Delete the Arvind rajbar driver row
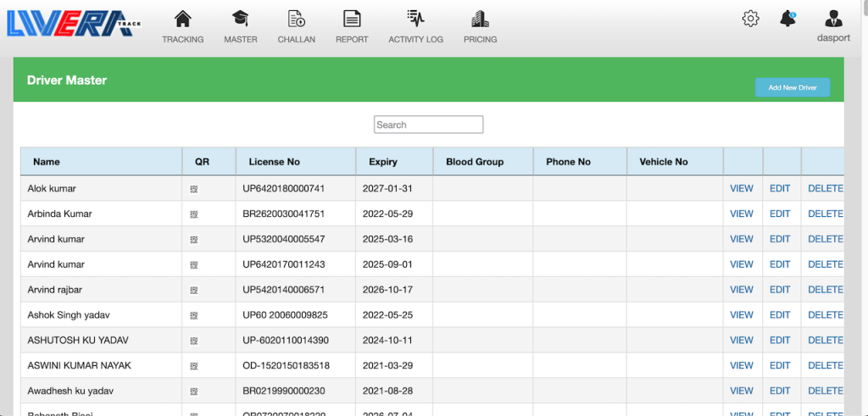Image resolution: width=868 pixels, height=416 pixels. pyautogui.click(x=825, y=290)
